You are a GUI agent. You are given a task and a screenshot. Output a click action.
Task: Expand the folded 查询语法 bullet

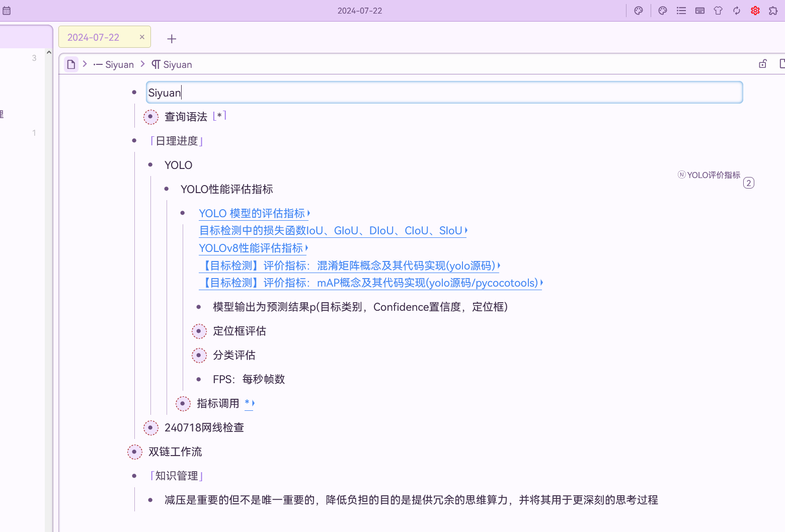[150, 117]
